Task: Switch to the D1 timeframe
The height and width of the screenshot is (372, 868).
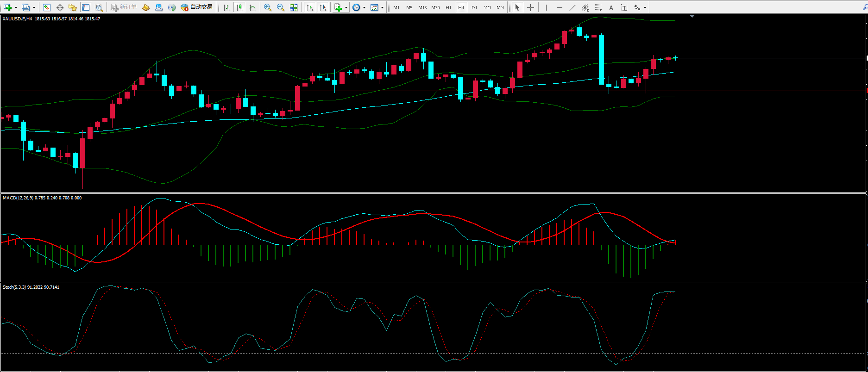Action: click(x=474, y=7)
